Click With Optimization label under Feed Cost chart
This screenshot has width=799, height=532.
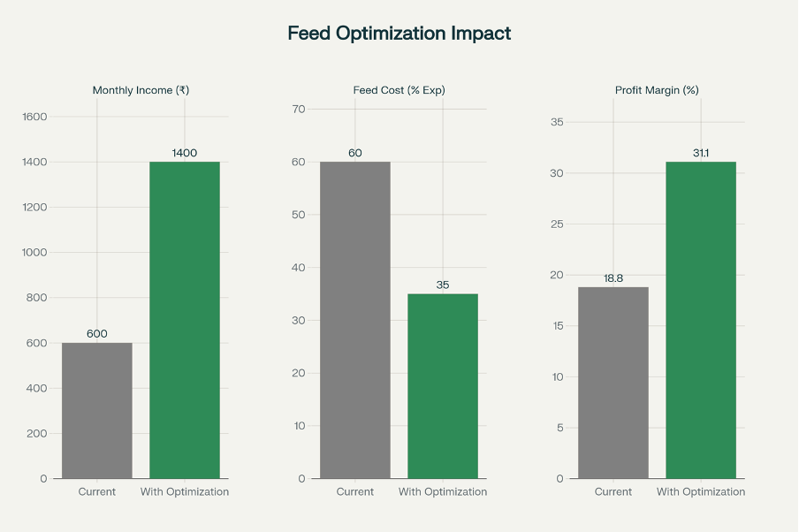click(443, 492)
